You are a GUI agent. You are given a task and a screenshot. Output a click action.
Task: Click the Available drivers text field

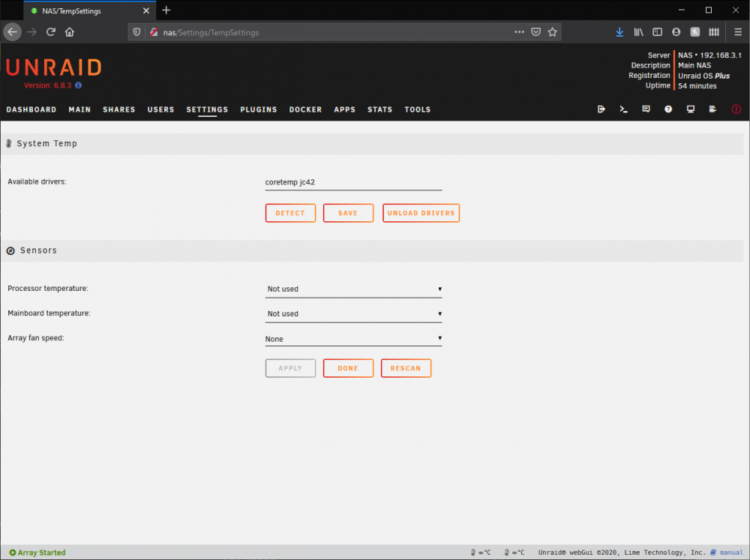(353, 181)
